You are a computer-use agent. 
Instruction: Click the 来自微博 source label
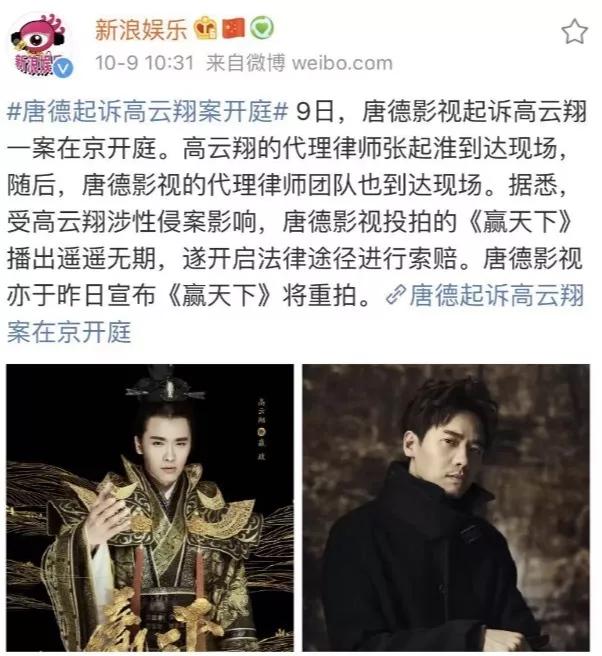click(x=246, y=63)
